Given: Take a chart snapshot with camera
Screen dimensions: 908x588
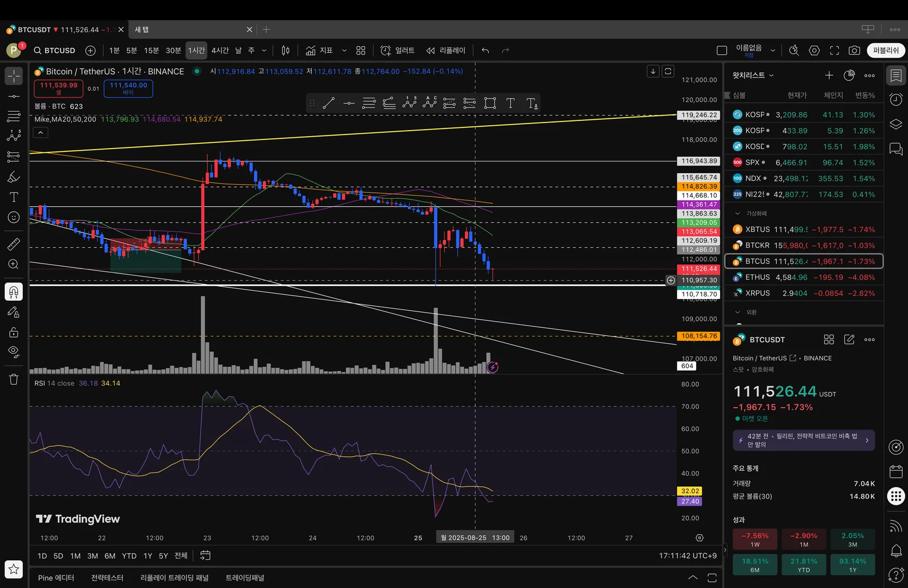Looking at the screenshot, I should (855, 51).
